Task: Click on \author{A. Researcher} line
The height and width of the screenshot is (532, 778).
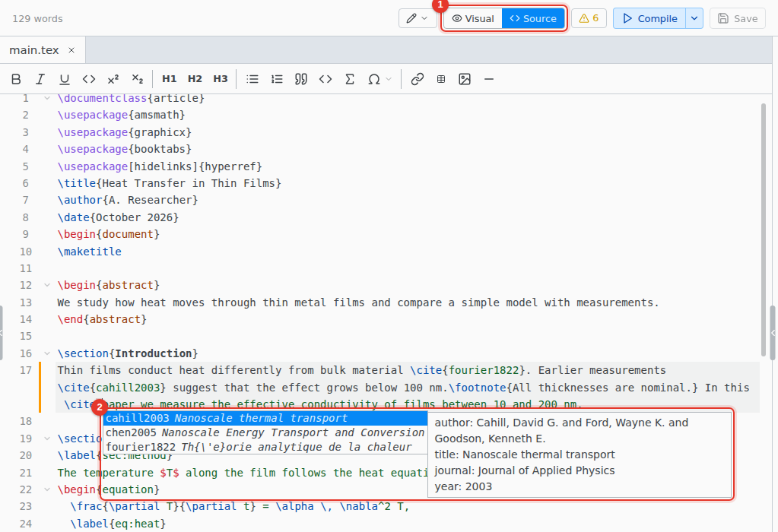Action: 128,201
